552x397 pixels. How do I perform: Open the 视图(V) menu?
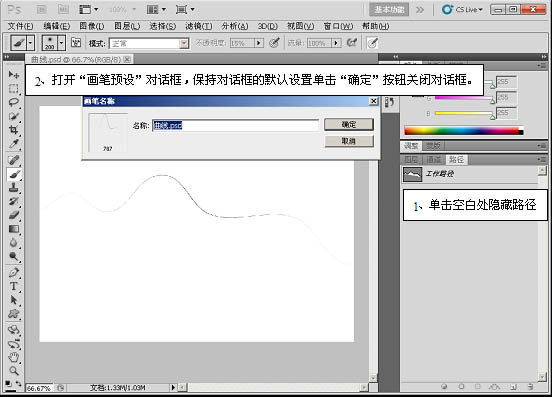point(300,26)
